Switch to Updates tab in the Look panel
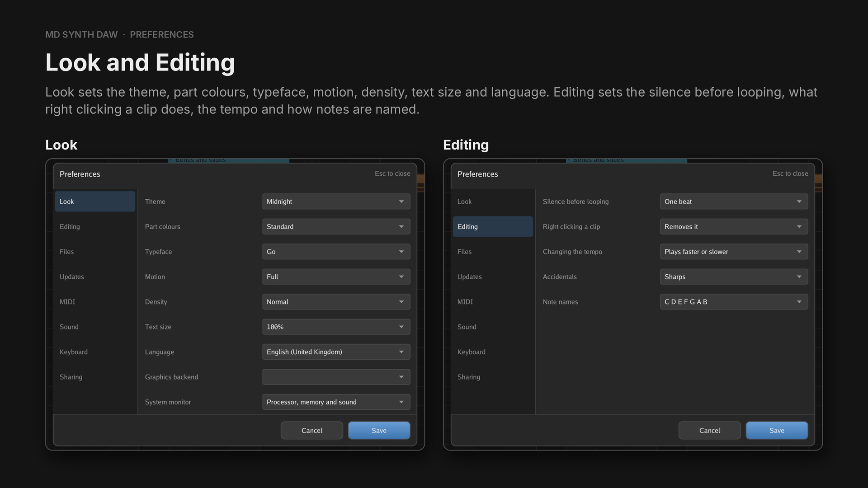The image size is (868, 488). [95, 277]
